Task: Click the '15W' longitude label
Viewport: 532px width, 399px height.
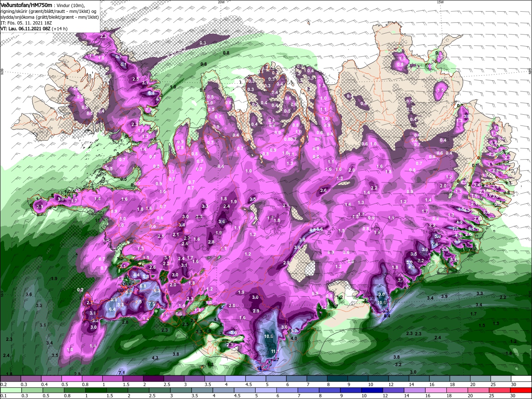Action: [441, 2]
